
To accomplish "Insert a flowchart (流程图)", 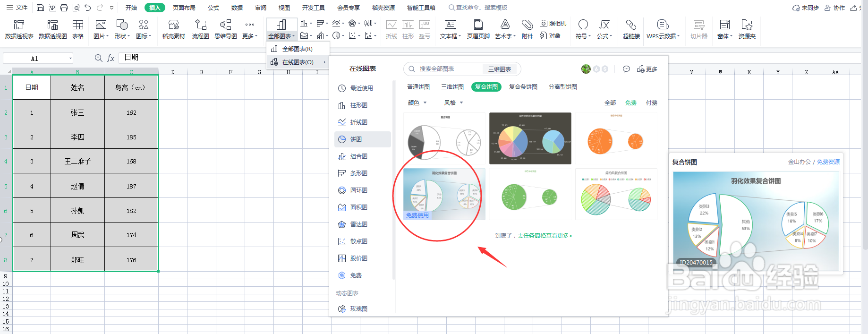I will point(201,29).
